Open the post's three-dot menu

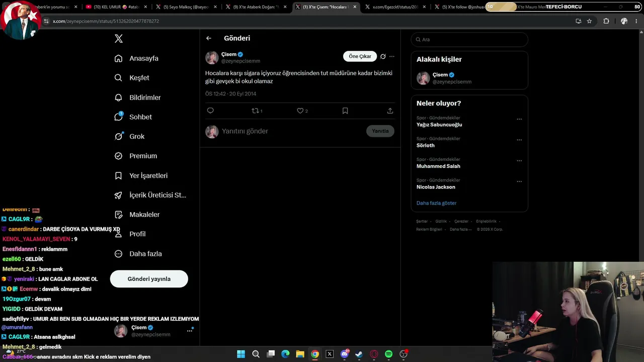click(392, 56)
